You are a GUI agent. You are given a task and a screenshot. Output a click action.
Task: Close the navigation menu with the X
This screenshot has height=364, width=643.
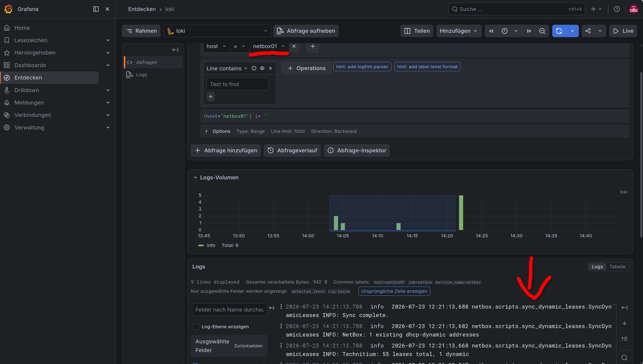pos(107,9)
